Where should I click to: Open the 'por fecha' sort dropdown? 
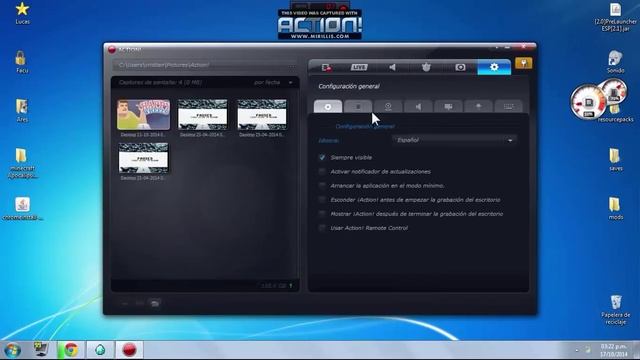pos(273,82)
